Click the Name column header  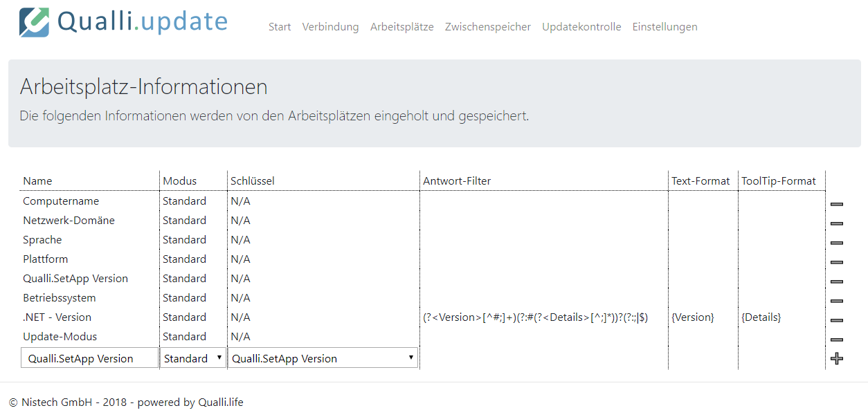pos(37,181)
